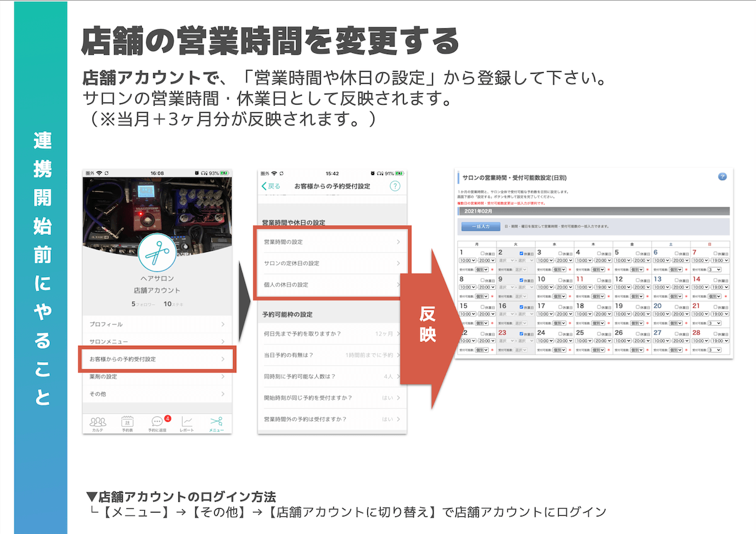
Task: Open その他 row
Action: click(157, 394)
